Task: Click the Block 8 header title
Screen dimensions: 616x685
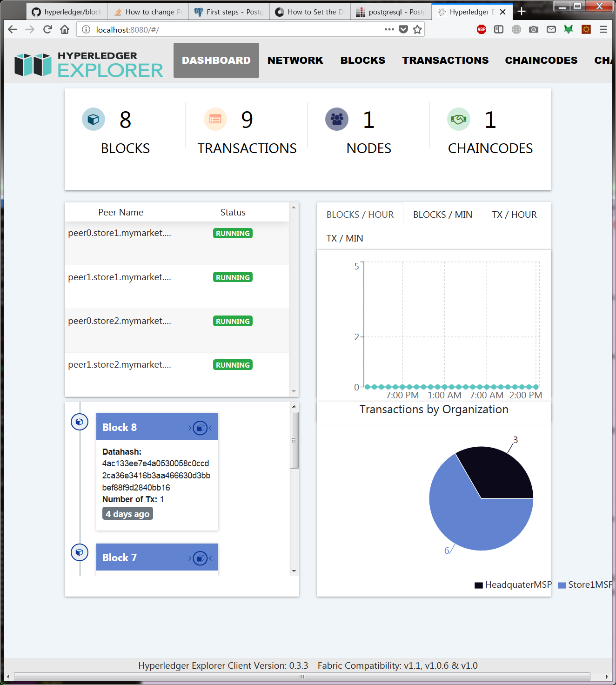Action: click(x=120, y=427)
